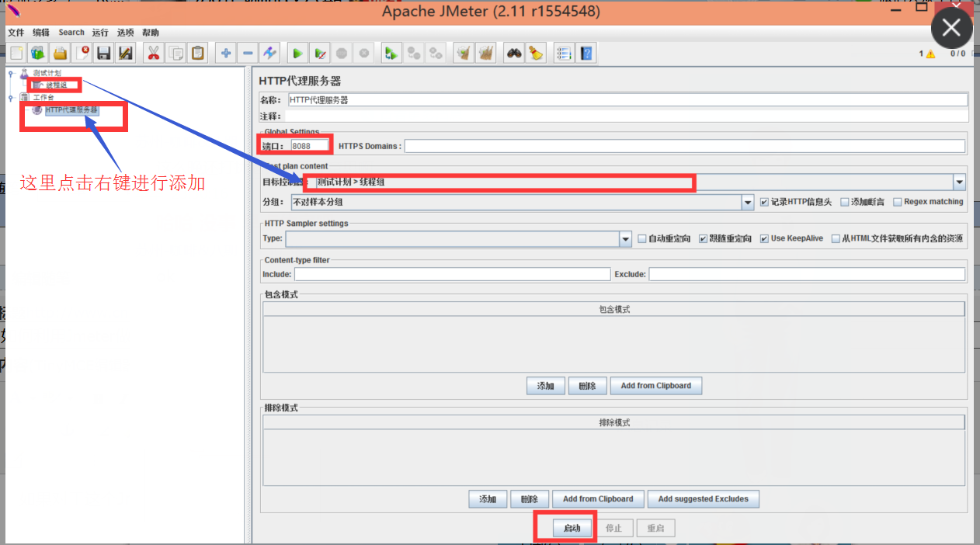The image size is (980, 545).
Task: Click the grey Stop icon
Action: 341,53
